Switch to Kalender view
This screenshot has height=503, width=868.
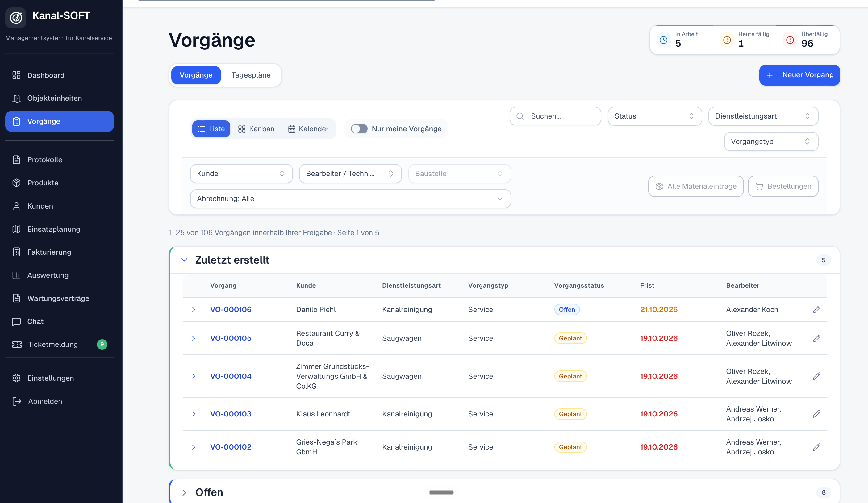308,129
